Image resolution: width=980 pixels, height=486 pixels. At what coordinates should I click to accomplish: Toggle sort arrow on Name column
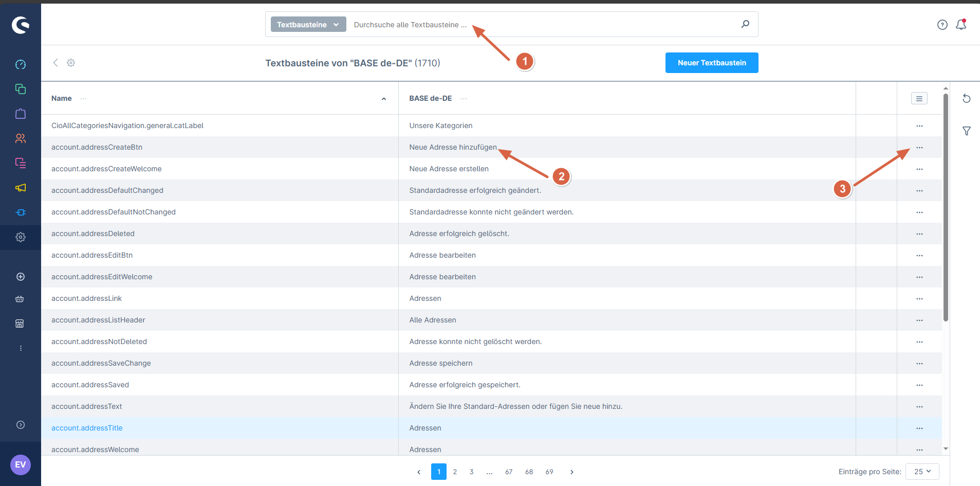pos(383,99)
